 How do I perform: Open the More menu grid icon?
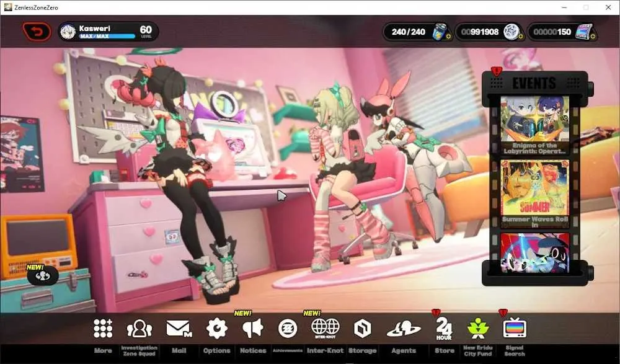pos(103,329)
